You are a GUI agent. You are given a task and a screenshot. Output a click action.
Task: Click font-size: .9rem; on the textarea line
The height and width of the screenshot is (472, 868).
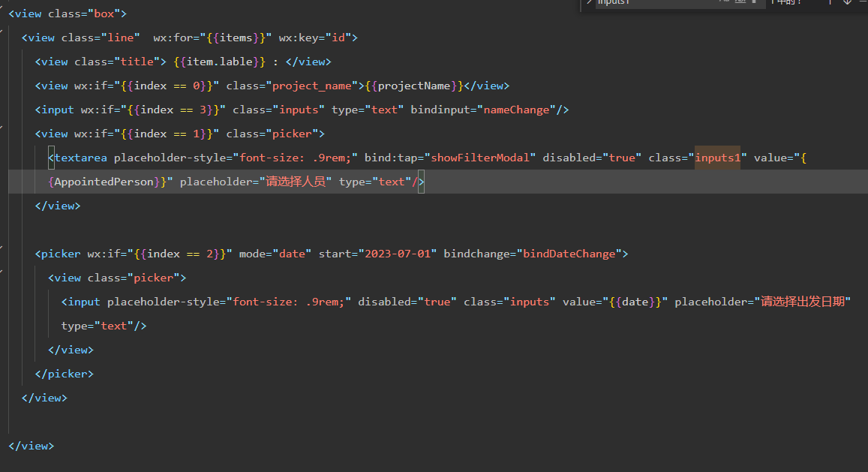click(295, 158)
